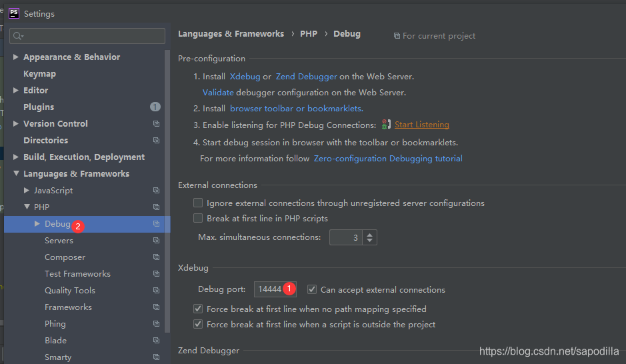
Task: Expand the Debug node arrow
Action: click(x=37, y=224)
